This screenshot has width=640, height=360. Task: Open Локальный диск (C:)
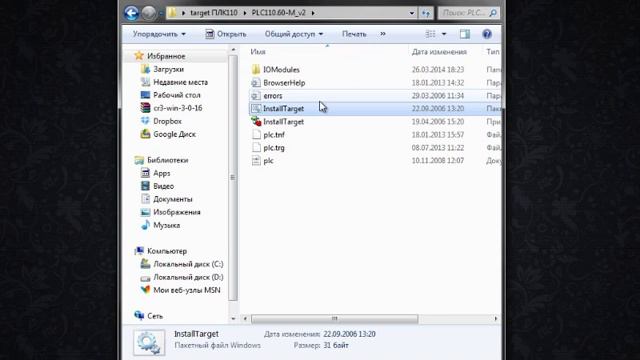[188, 264]
